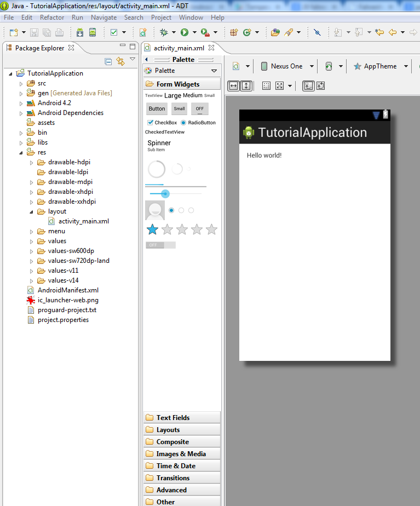Navigate back with the yellow left arrow

393,32
